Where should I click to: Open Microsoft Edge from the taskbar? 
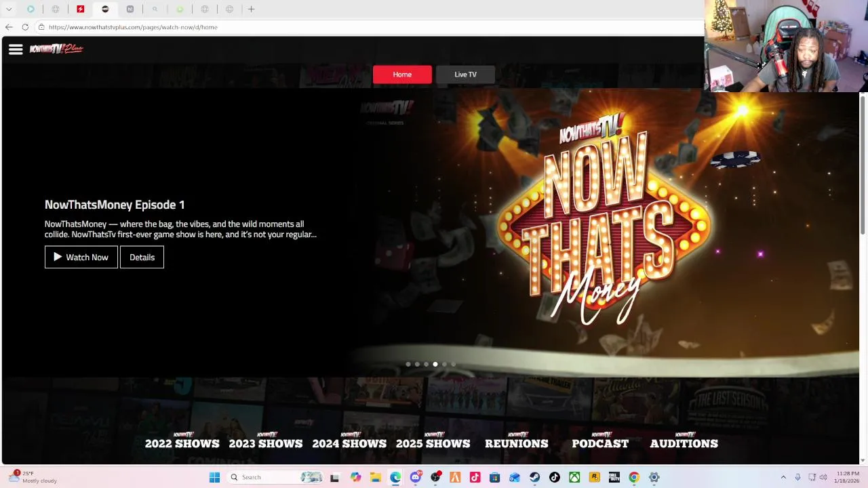click(x=395, y=477)
